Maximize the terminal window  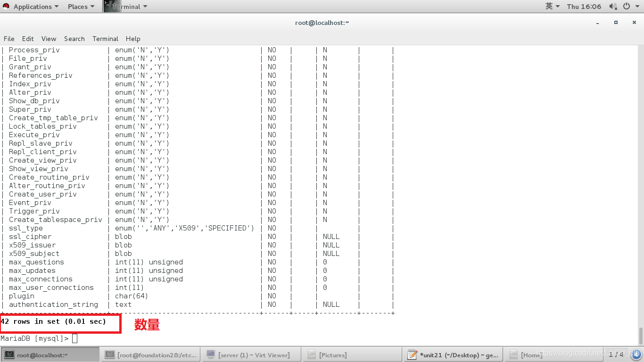tap(616, 22)
